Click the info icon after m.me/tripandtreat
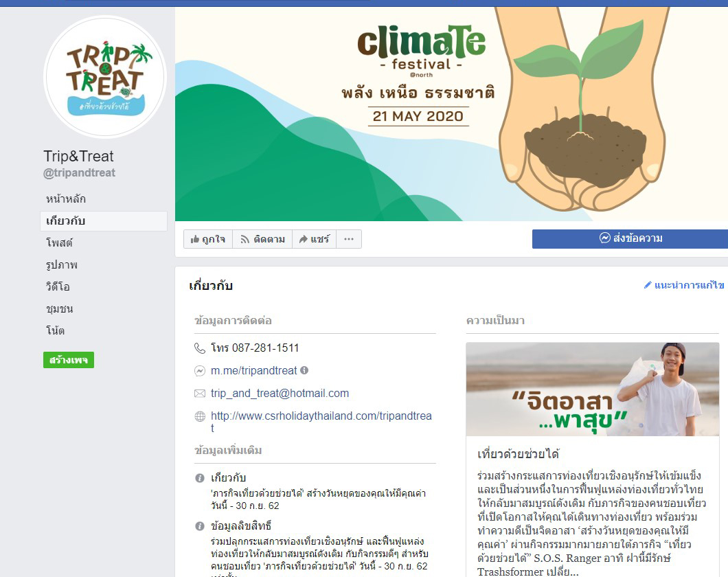The width and height of the screenshot is (728, 577). [304, 370]
